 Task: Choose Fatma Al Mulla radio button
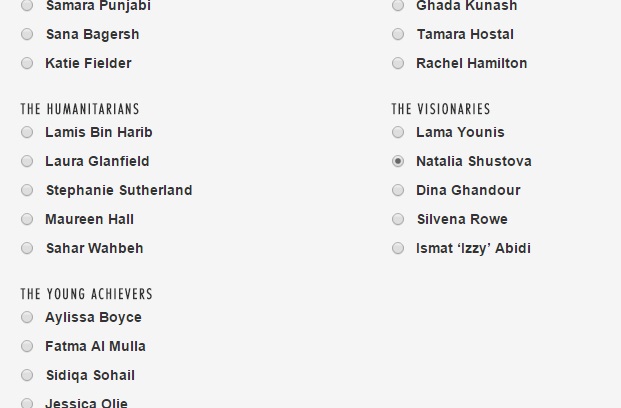pyautogui.click(x=27, y=346)
